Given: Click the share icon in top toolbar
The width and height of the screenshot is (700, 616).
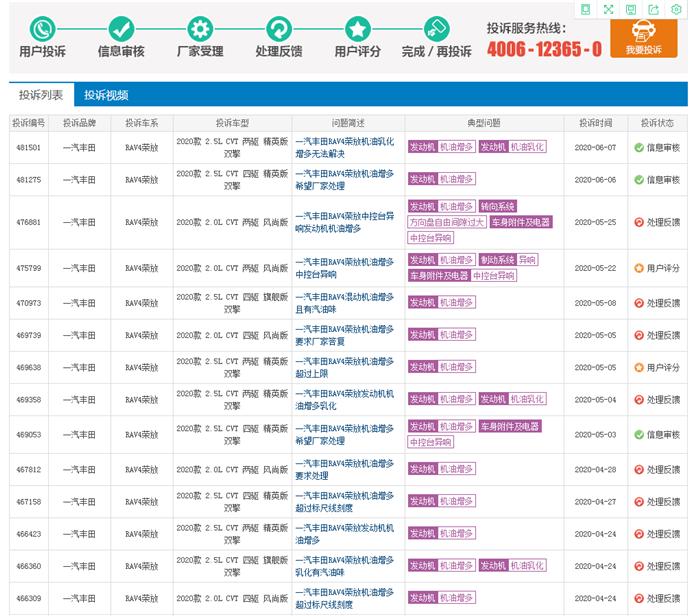Looking at the screenshot, I should pyautogui.click(x=654, y=9).
